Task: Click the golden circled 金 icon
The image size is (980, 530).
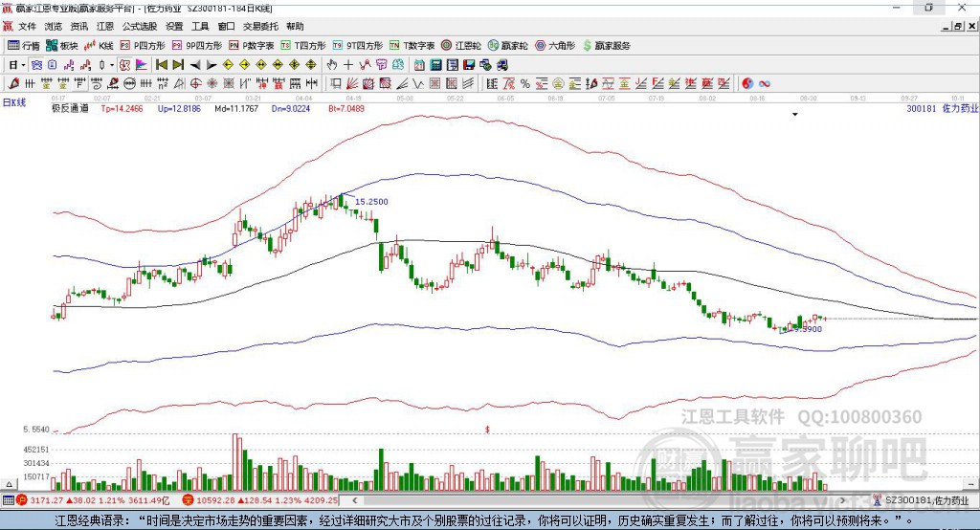Action: (559, 83)
